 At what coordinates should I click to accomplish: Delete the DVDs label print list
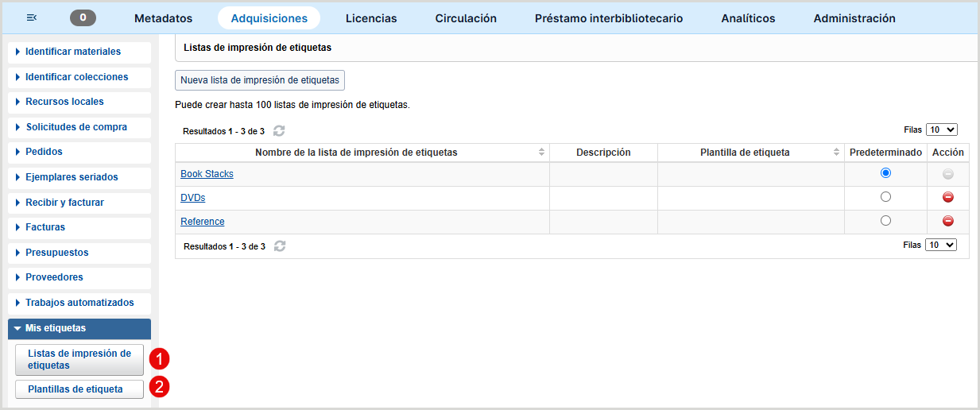point(947,198)
